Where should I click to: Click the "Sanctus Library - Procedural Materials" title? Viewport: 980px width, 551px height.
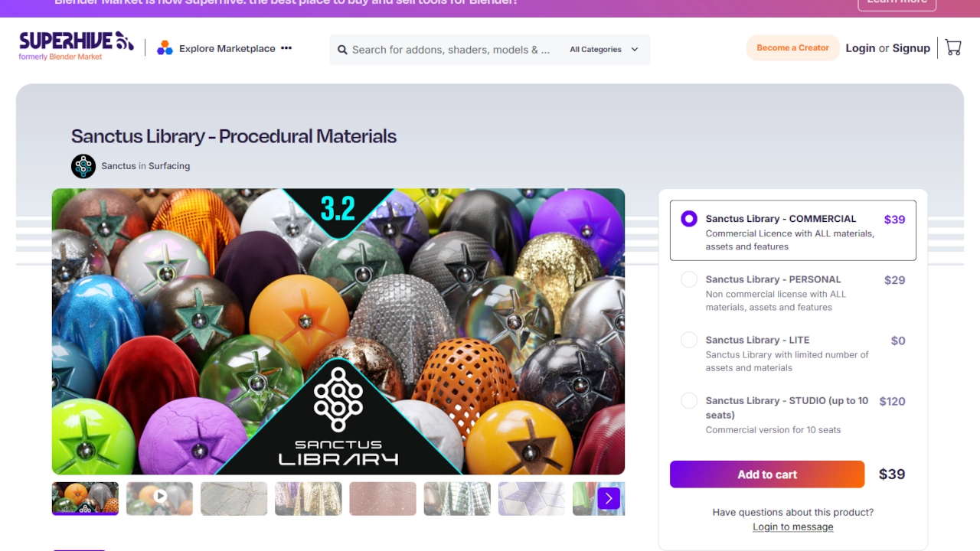tap(234, 136)
